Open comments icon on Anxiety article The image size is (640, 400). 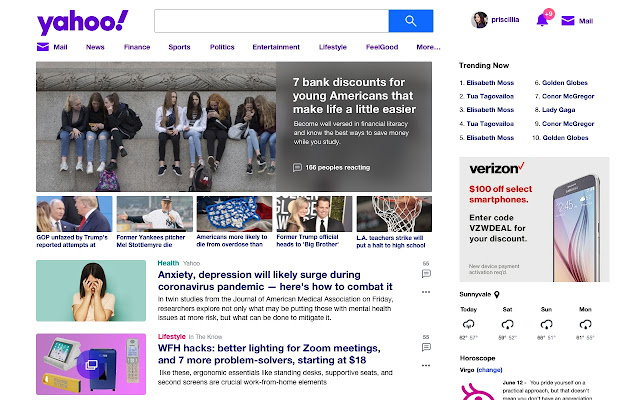[x=426, y=273]
